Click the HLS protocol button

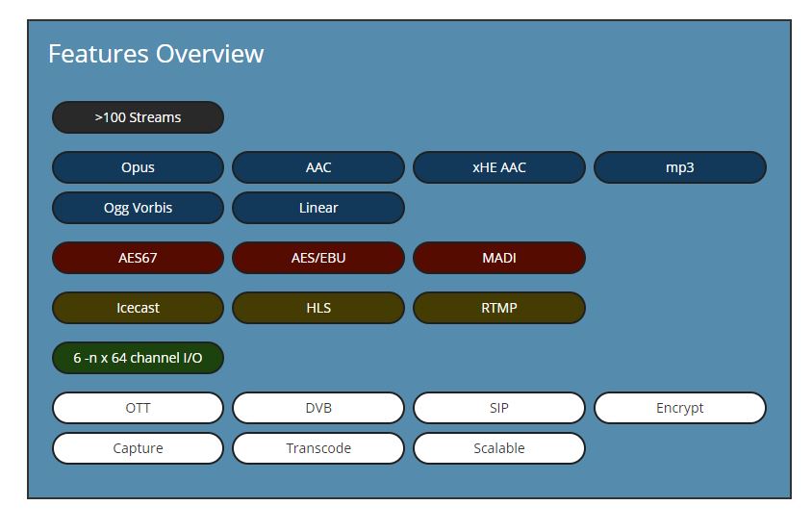point(318,308)
